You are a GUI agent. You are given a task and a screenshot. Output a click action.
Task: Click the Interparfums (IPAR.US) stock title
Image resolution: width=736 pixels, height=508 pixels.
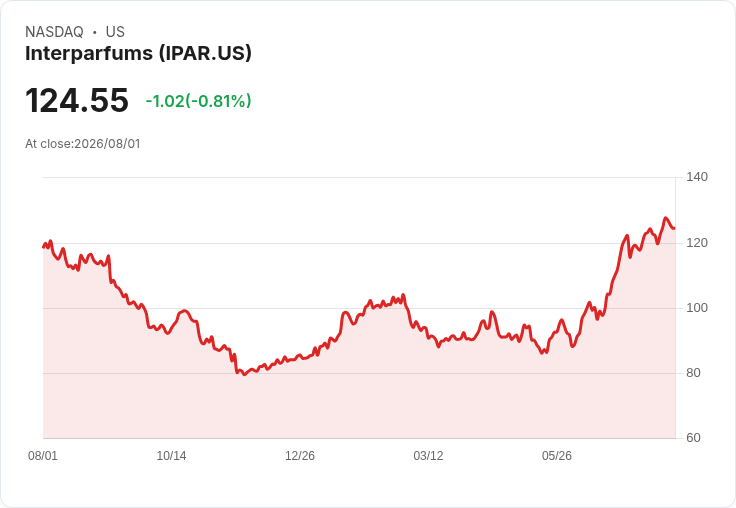click(138, 54)
